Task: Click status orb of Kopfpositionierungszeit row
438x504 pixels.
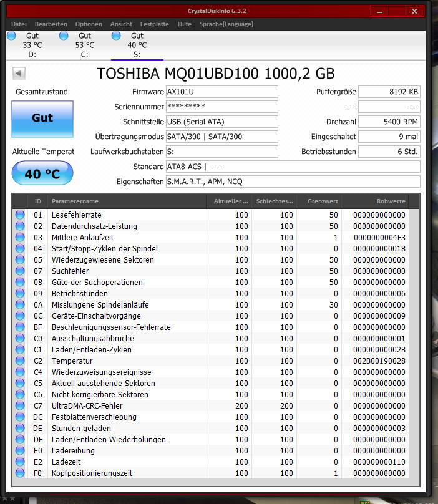Action: [x=20, y=473]
